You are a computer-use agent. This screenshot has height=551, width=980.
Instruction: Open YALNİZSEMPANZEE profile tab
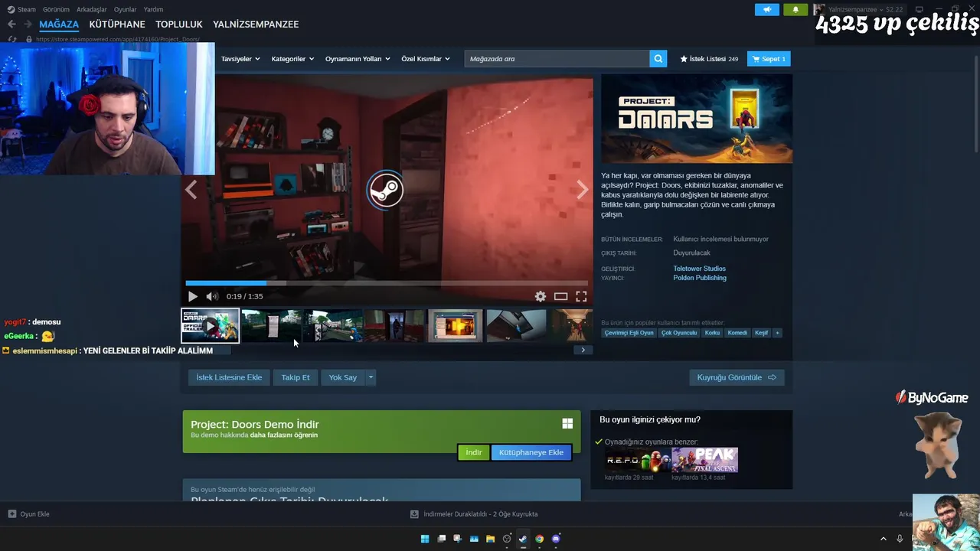[256, 24]
